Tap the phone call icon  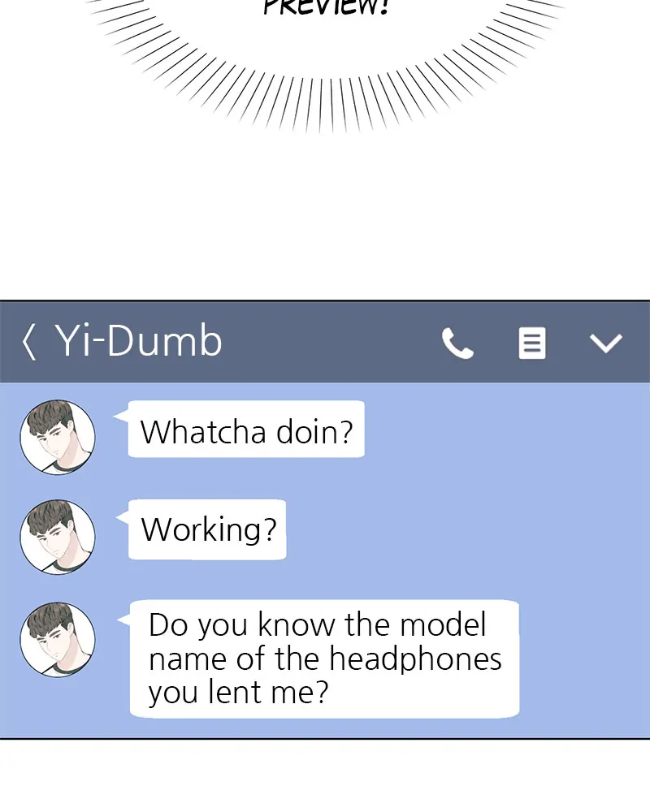tap(457, 343)
